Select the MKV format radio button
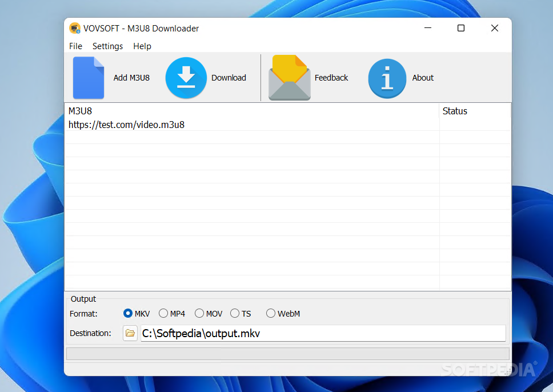 (x=127, y=313)
